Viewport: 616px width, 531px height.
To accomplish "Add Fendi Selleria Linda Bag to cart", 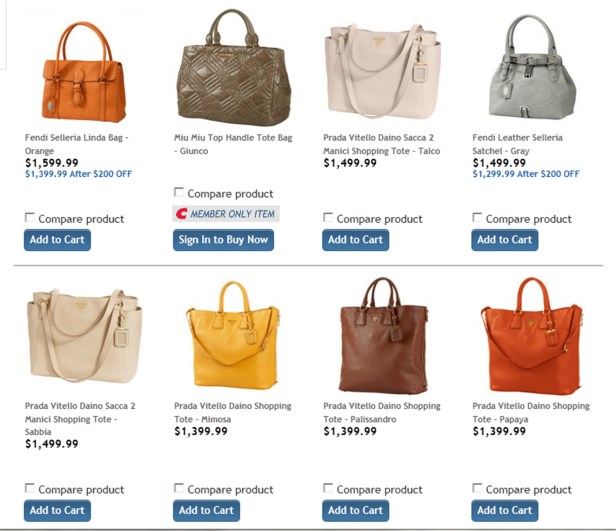I will point(57,240).
